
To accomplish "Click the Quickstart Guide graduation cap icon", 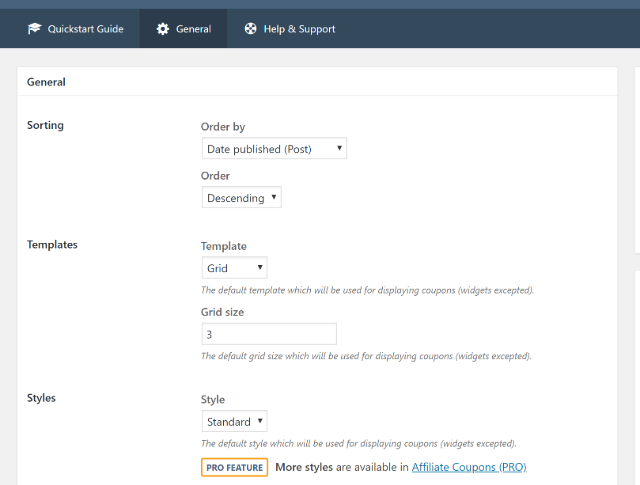I will [34, 29].
